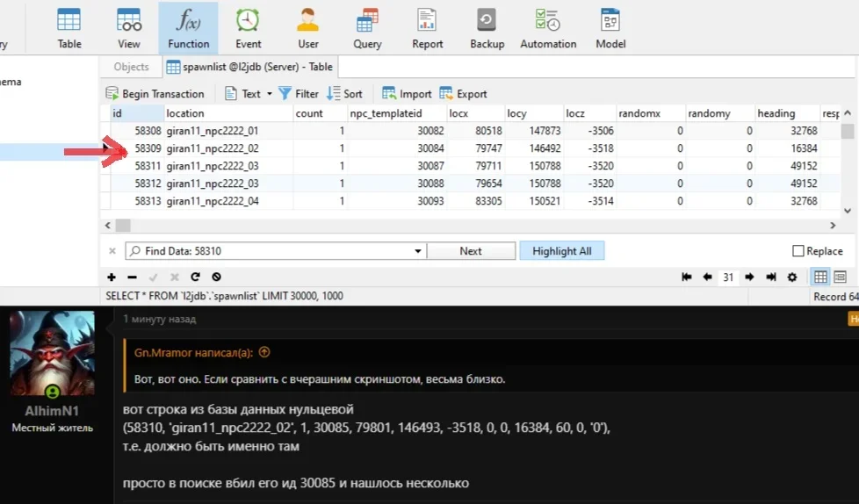Click the id column header
This screenshot has height=504, width=859.
[138, 113]
